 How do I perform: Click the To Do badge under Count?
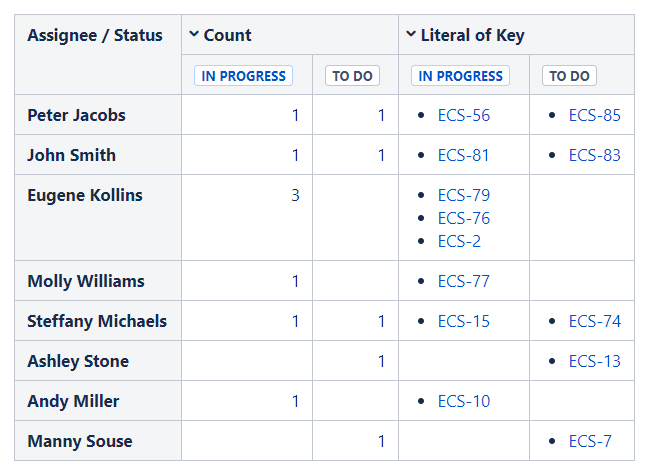click(352, 76)
